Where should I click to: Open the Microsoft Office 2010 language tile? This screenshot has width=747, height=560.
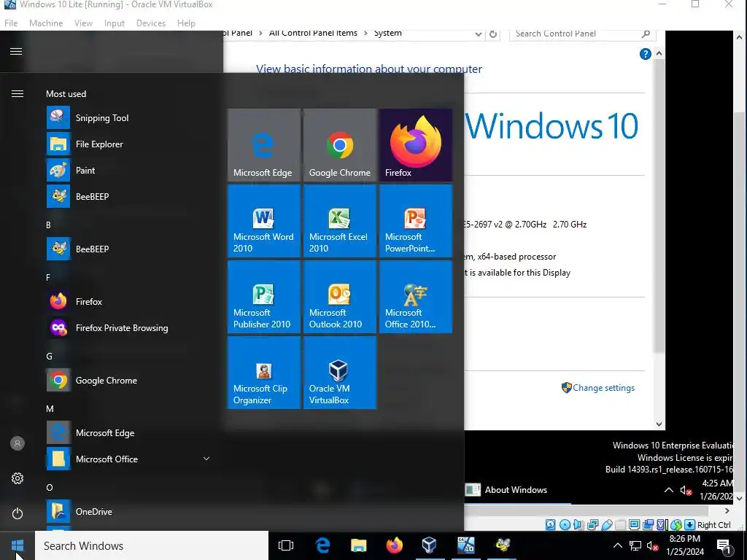[x=415, y=297]
